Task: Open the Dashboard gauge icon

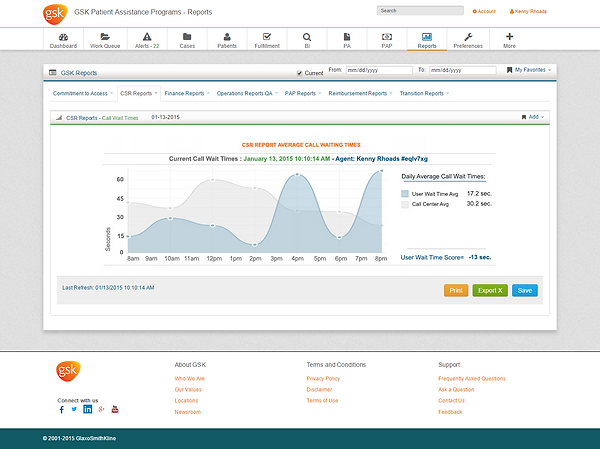Action: (63, 37)
